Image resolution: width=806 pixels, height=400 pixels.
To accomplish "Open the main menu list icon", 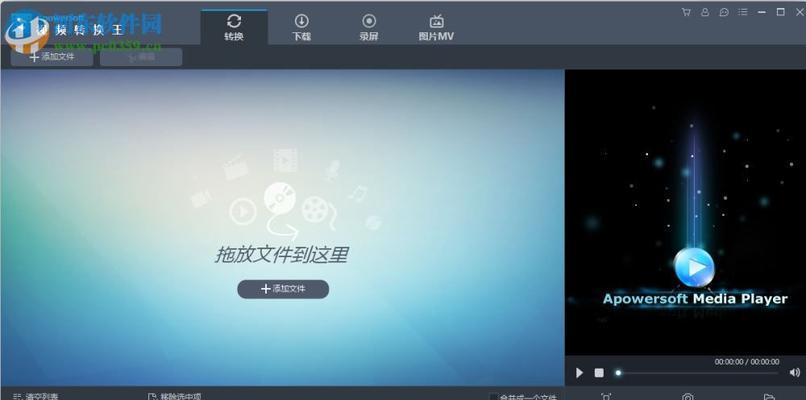I will point(743,12).
